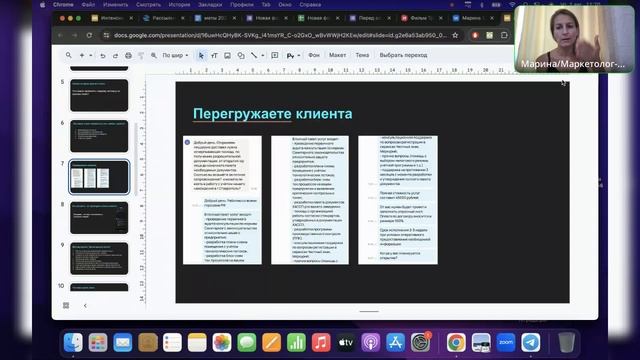This screenshot has width=640, height=360.
Task: Click the 'Выбрать переход' button
Action: coord(403,55)
